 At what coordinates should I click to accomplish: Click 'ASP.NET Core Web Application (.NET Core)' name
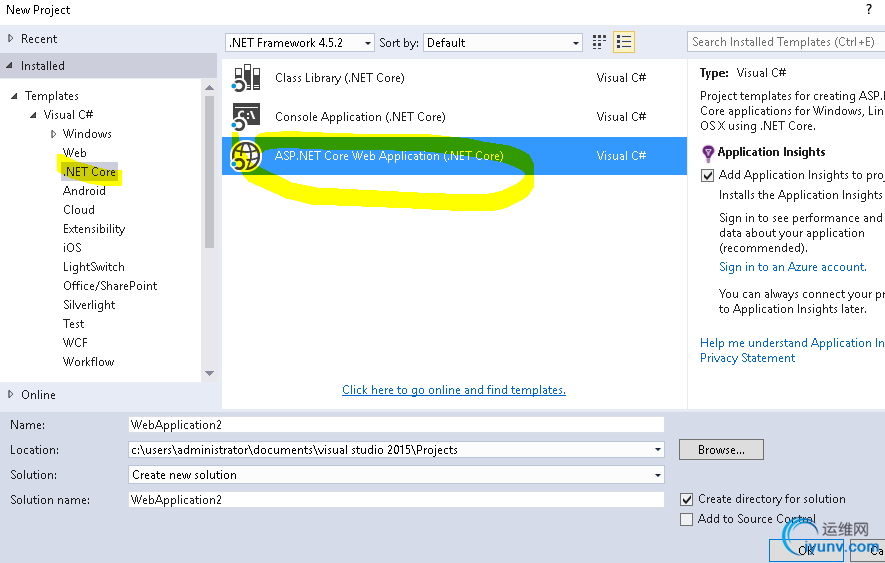click(x=389, y=156)
